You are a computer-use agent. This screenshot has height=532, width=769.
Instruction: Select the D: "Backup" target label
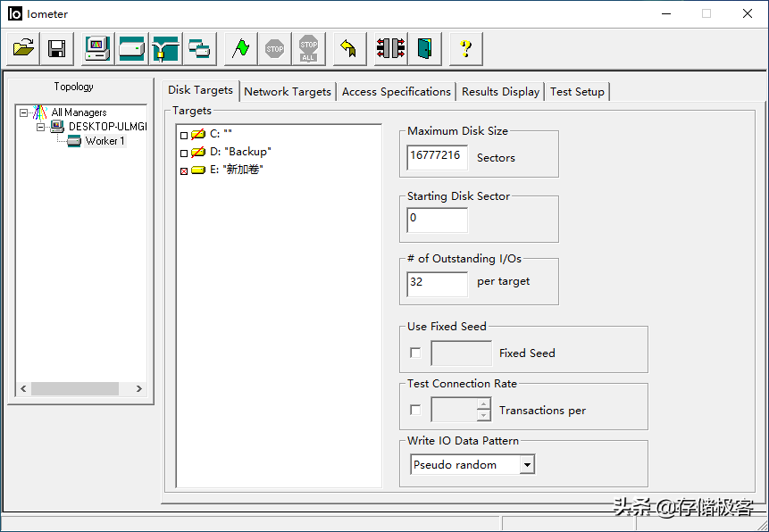pyautogui.click(x=240, y=152)
